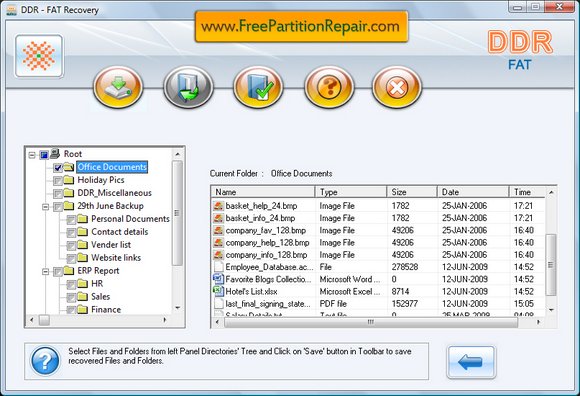Click Favorite Blogs Collection Word icon
Screen dimensions: 580x396
pos(218,279)
